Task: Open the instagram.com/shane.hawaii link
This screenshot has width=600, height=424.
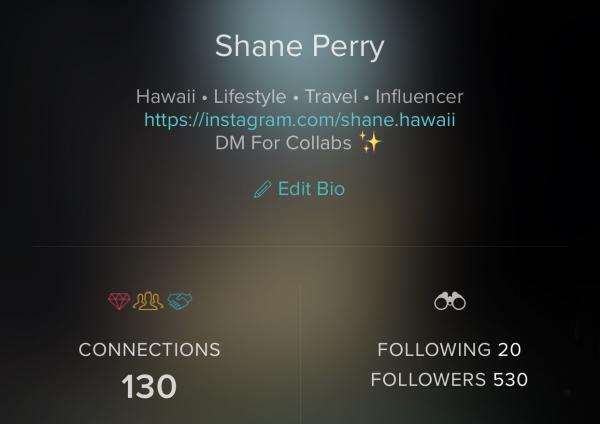Action: (x=300, y=120)
